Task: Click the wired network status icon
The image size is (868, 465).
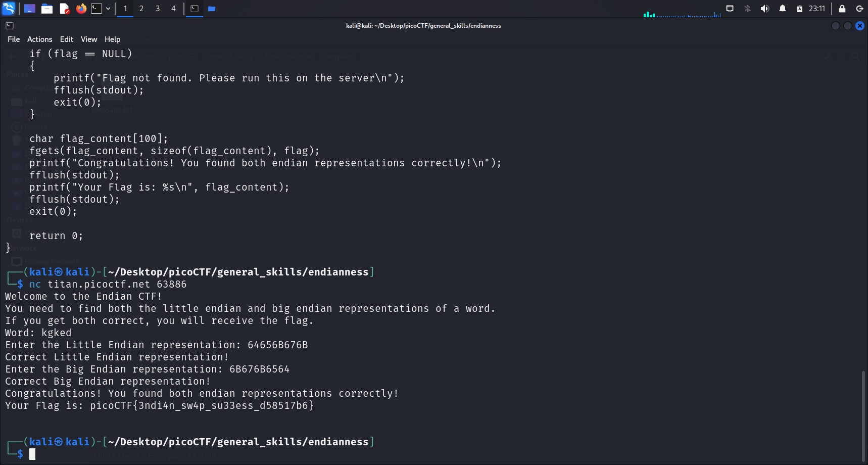Action: [730, 9]
